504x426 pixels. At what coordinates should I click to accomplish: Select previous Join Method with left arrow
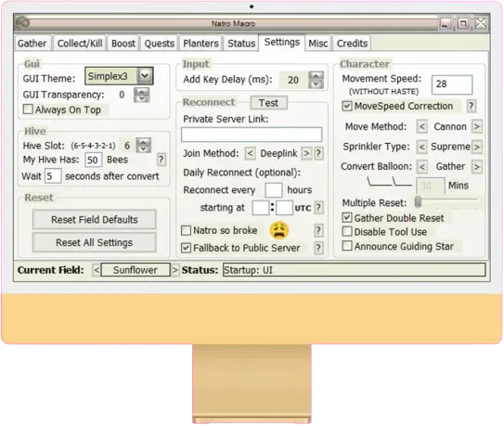(x=250, y=153)
